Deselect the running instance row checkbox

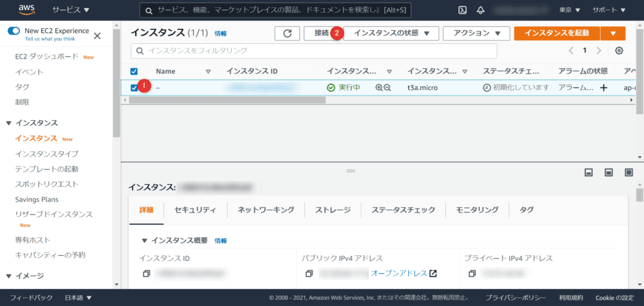pyautogui.click(x=134, y=88)
